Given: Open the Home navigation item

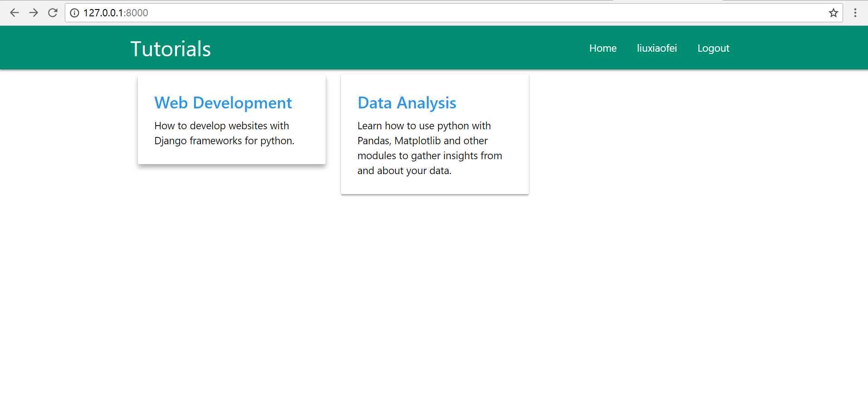Looking at the screenshot, I should (603, 48).
